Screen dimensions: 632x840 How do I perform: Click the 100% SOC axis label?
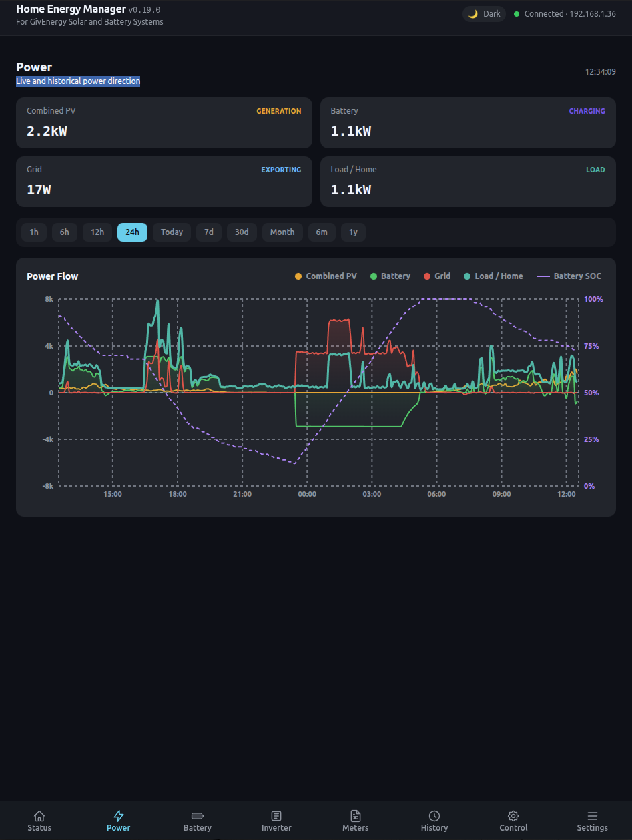click(593, 299)
